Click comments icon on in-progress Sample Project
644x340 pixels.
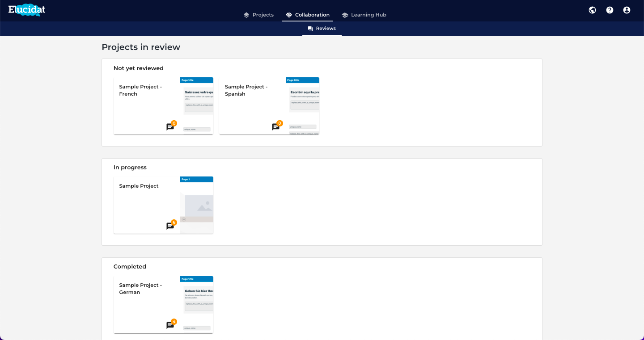coord(170,226)
